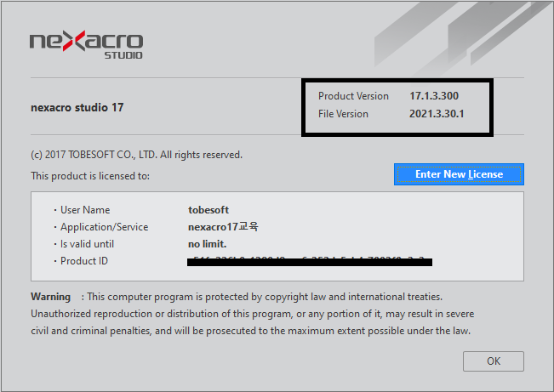Screen dimensions: 554x392
Task: Select the Application/Service label
Action: coord(104,227)
